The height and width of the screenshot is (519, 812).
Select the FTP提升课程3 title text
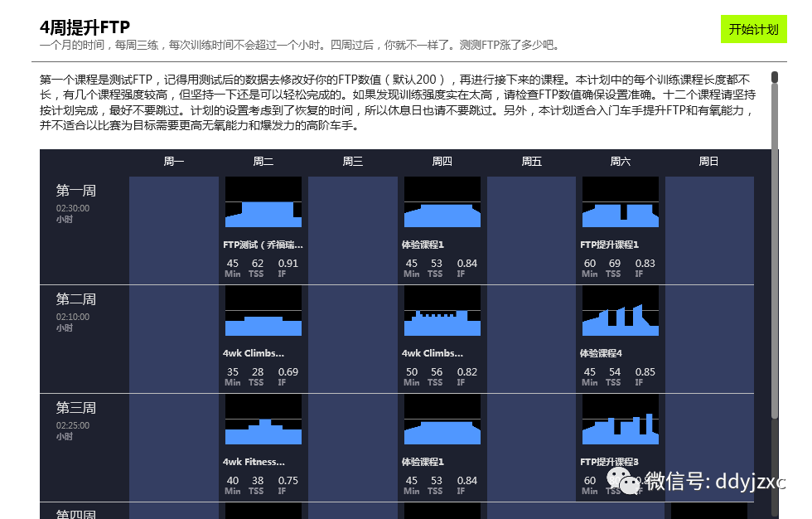(x=610, y=462)
